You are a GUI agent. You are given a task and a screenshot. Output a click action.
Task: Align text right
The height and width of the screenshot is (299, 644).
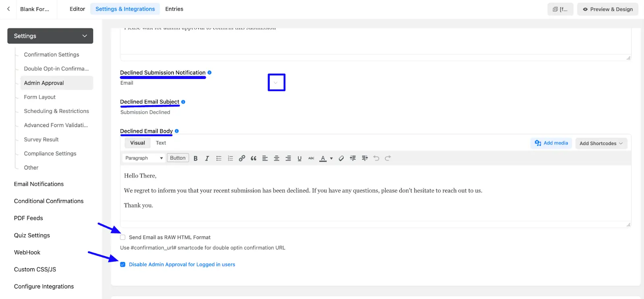288,158
